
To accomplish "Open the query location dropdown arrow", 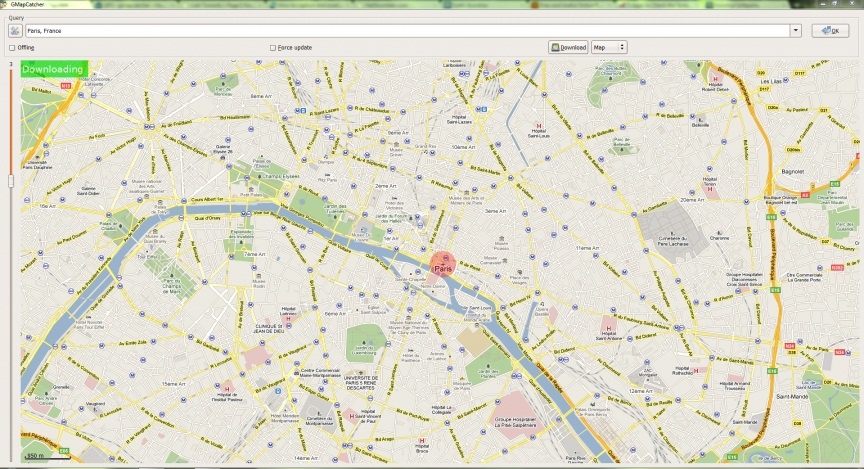I will coord(795,31).
